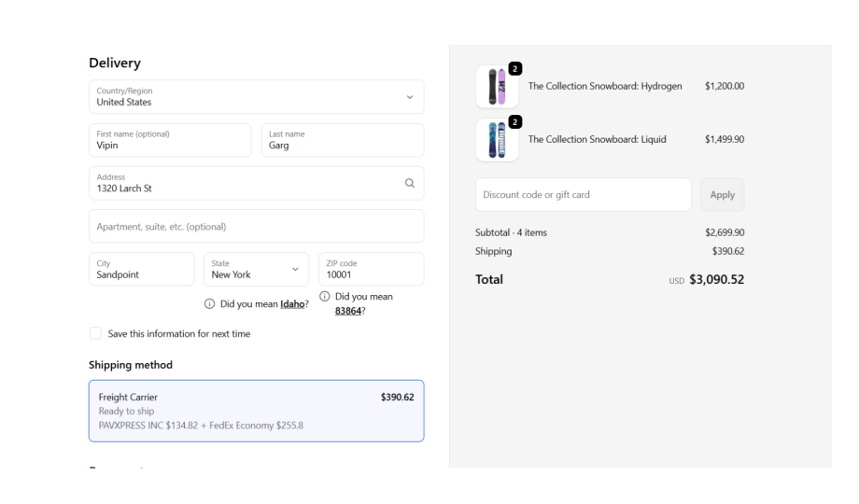Select the Freight Carrier shipping method

pyautogui.click(x=256, y=411)
